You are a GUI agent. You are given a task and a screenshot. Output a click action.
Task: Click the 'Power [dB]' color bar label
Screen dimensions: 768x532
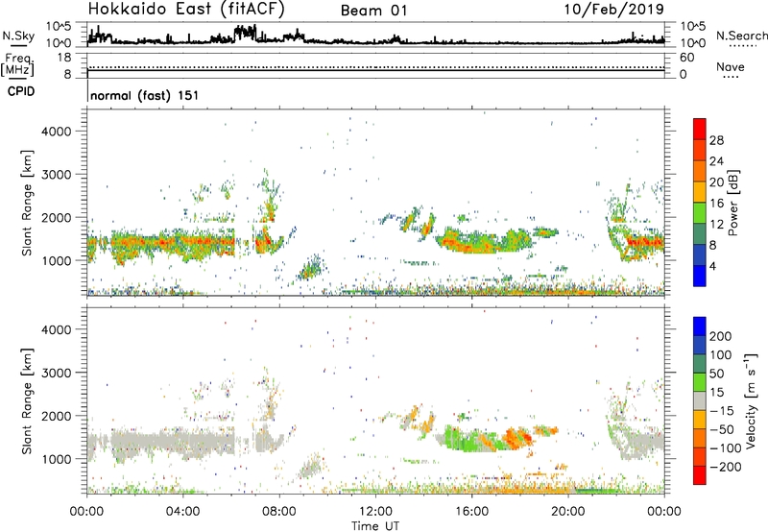click(732, 203)
